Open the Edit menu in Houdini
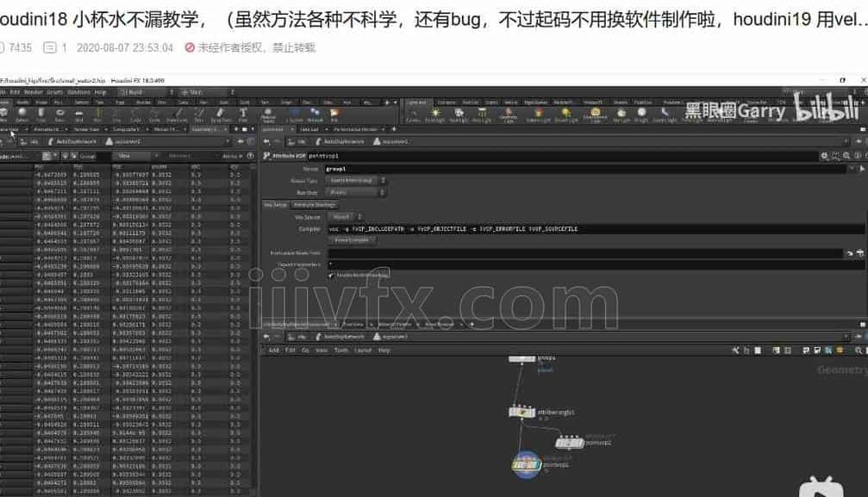The image size is (868, 497). tap(15, 92)
